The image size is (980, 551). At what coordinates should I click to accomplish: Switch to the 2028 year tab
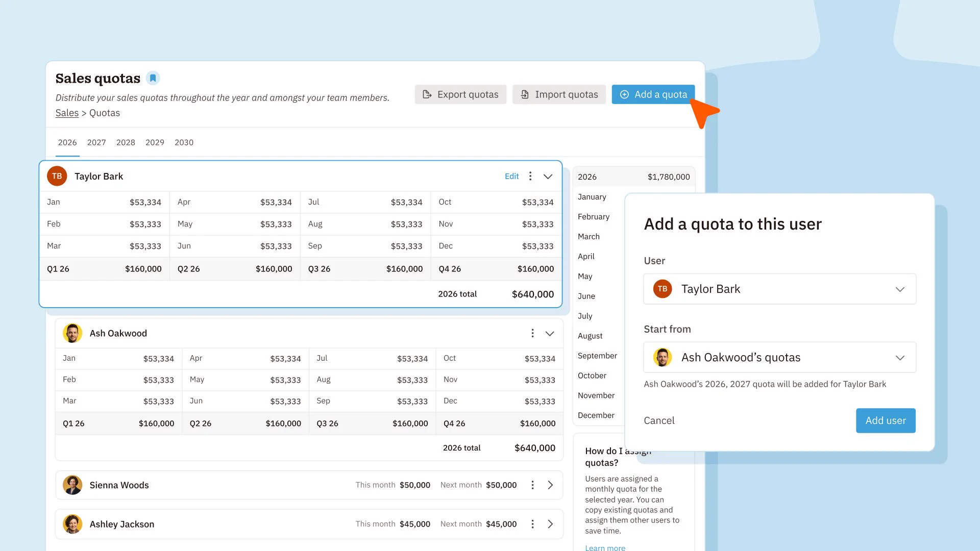126,142
